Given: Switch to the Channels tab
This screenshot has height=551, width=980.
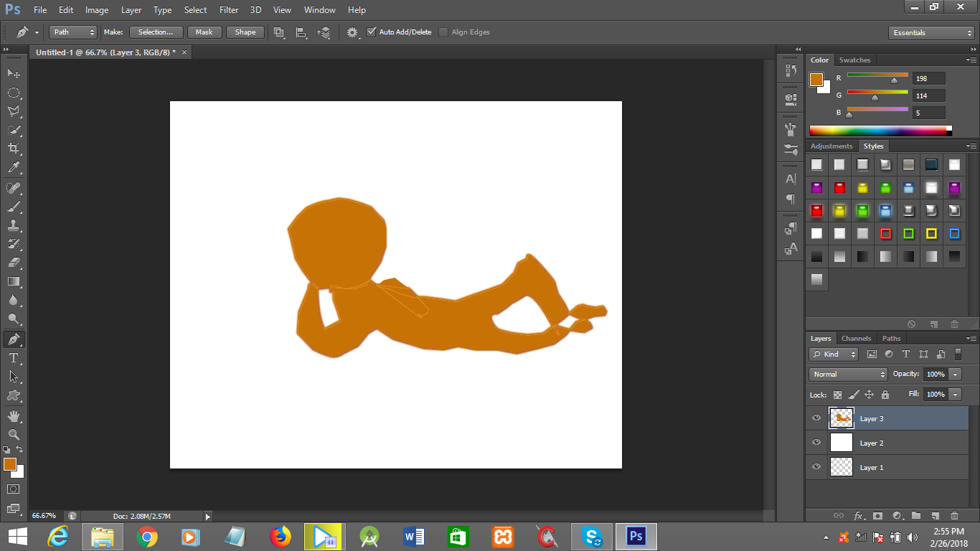Looking at the screenshot, I should point(856,339).
